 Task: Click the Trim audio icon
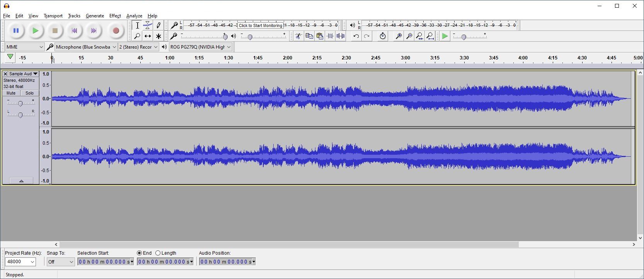point(330,36)
